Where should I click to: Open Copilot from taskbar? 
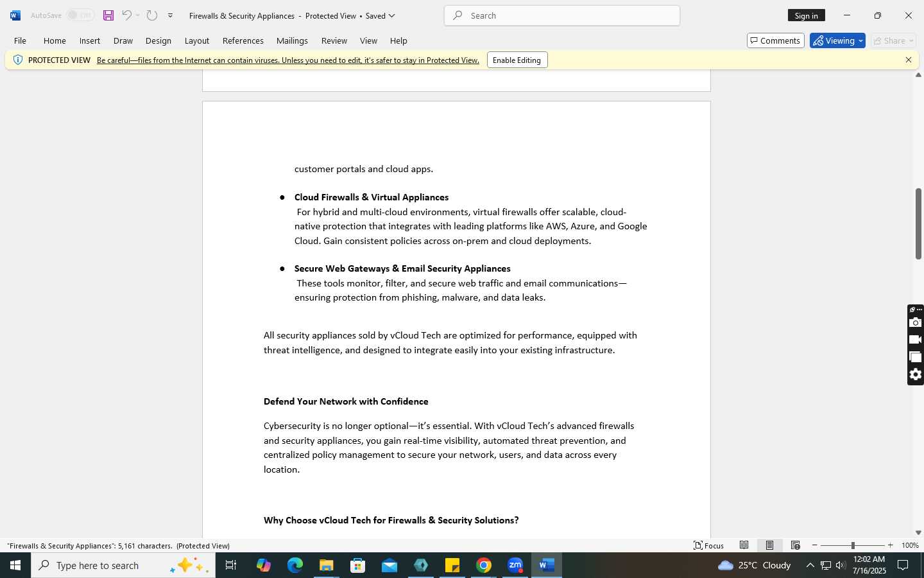pyautogui.click(x=264, y=565)
